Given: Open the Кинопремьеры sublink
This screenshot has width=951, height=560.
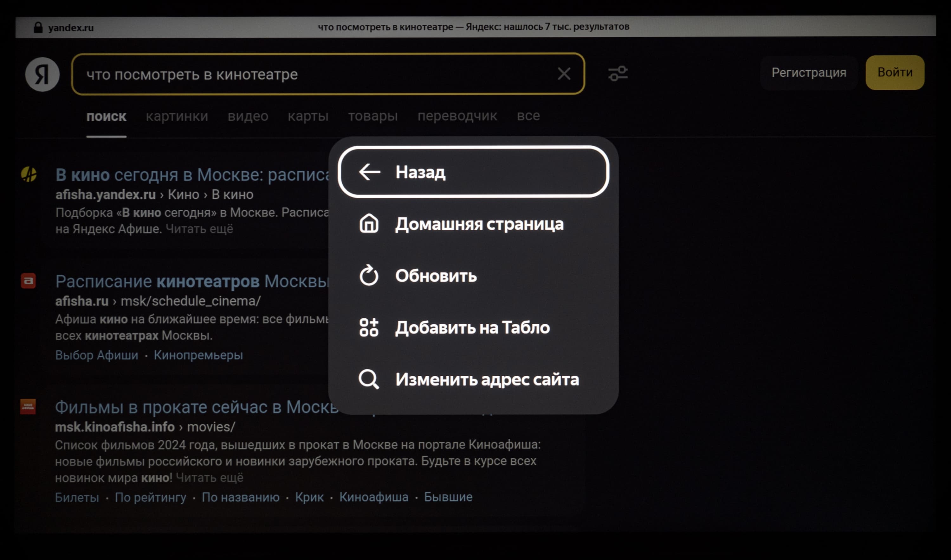Looking at the screenshot, I should click(x=198, y=355).
